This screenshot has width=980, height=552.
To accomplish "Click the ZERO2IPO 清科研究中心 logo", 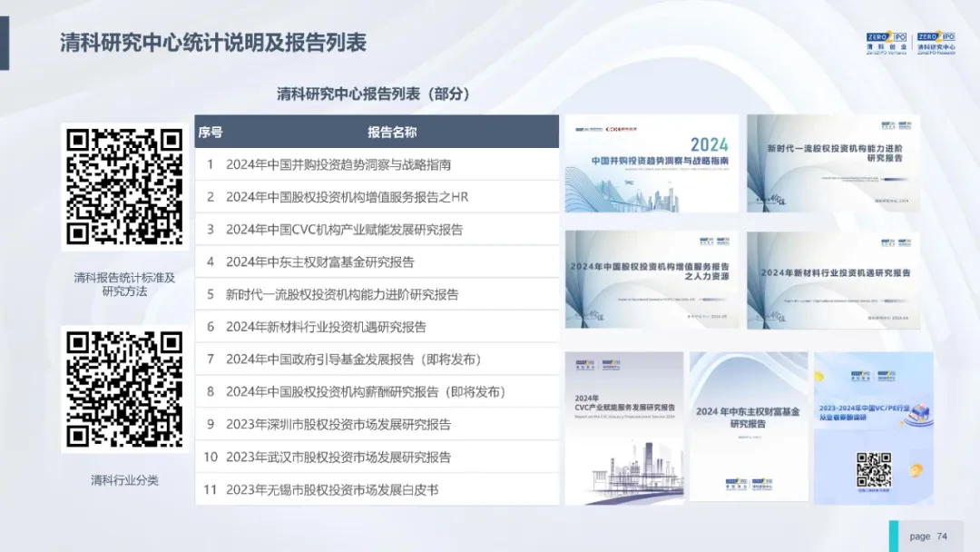I will (936, 44).
